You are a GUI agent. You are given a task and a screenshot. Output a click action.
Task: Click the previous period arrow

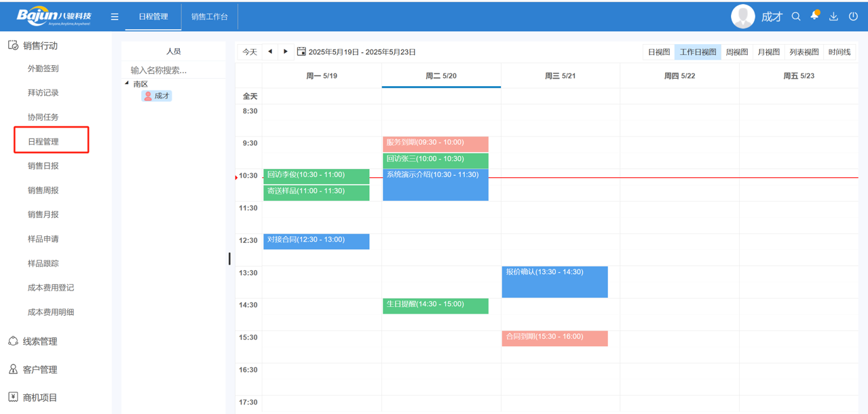[x=269, y=51]
